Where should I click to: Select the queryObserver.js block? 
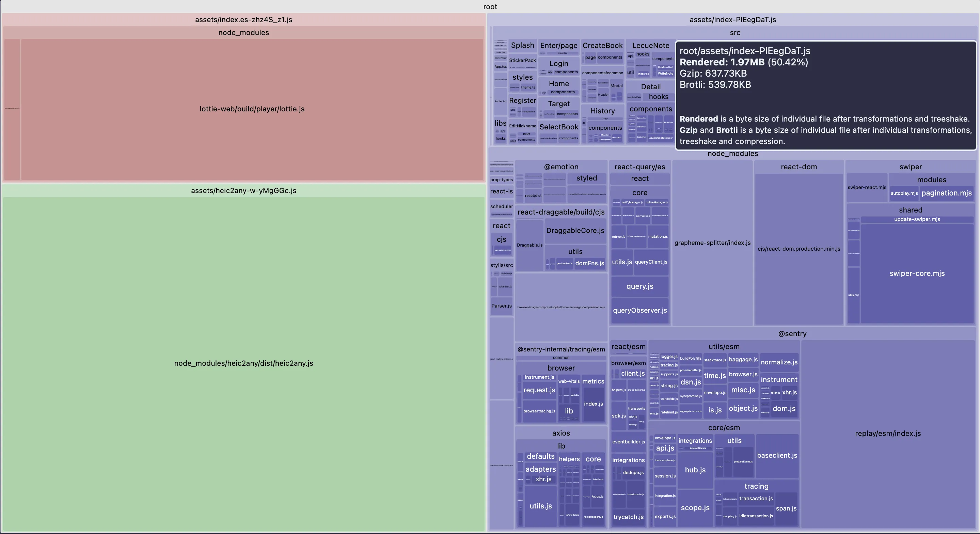(639, 311)
